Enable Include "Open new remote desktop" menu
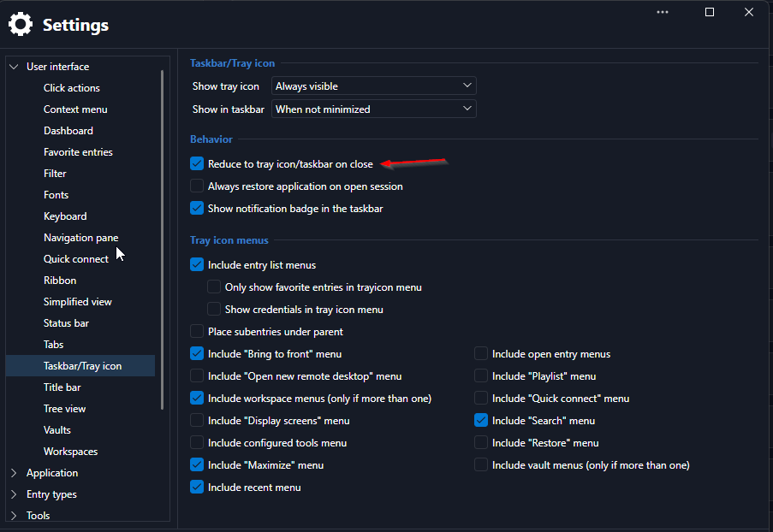The height and width of the screenshot is (532, 773). click(197, 375)
